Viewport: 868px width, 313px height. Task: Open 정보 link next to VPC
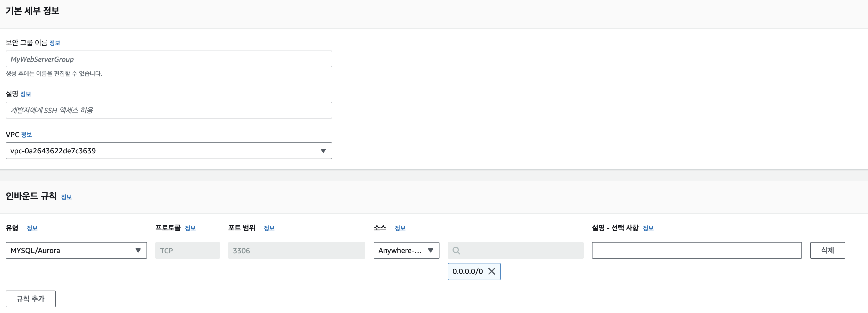pos(26,135)
